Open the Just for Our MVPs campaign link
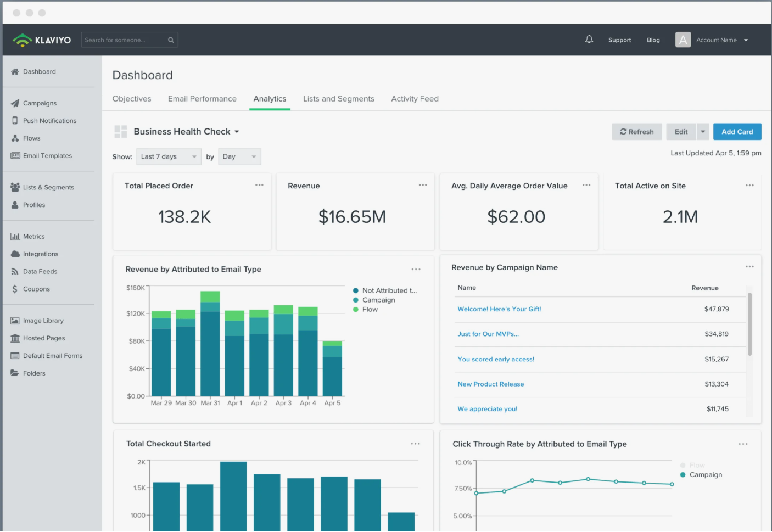This screenshot has height=532, width=772. (488, 334)
